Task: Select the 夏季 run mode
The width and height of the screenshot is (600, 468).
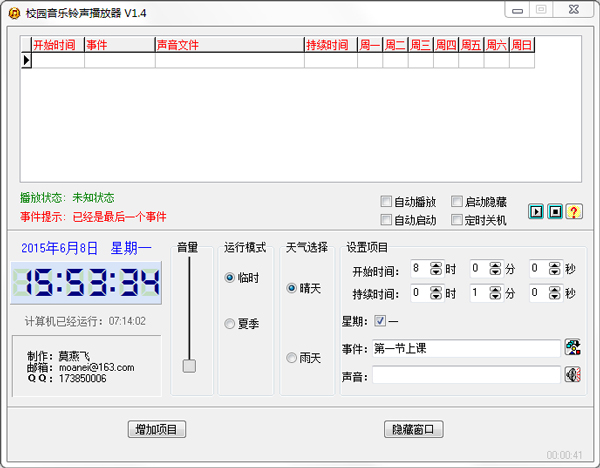Action: click(230, 323)
